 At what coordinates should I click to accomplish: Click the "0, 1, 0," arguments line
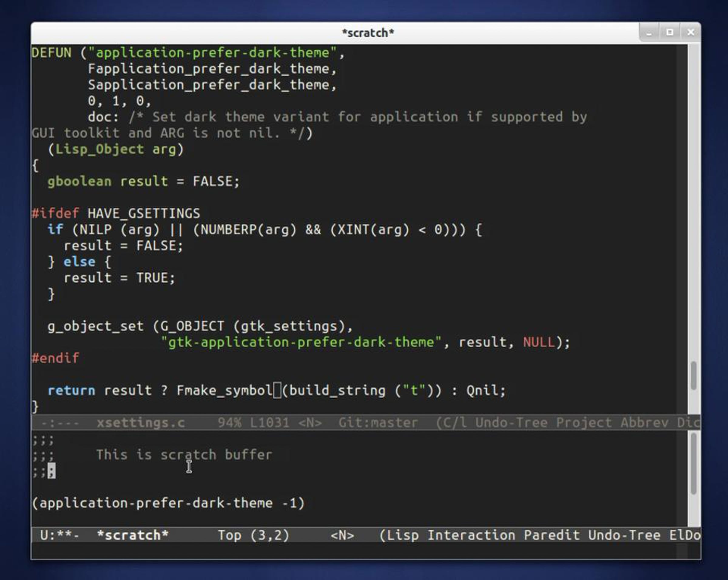pyautogui.click(x=120, y=101)
